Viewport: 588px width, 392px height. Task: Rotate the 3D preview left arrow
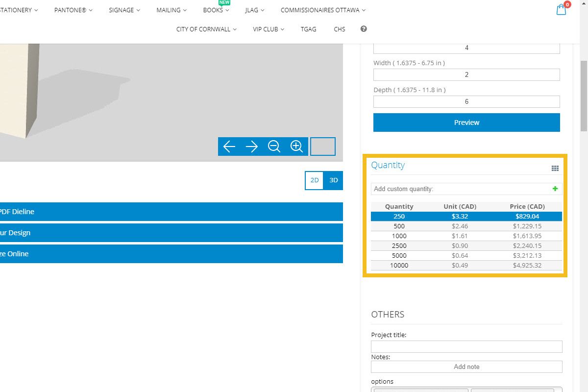pos(229,147)
